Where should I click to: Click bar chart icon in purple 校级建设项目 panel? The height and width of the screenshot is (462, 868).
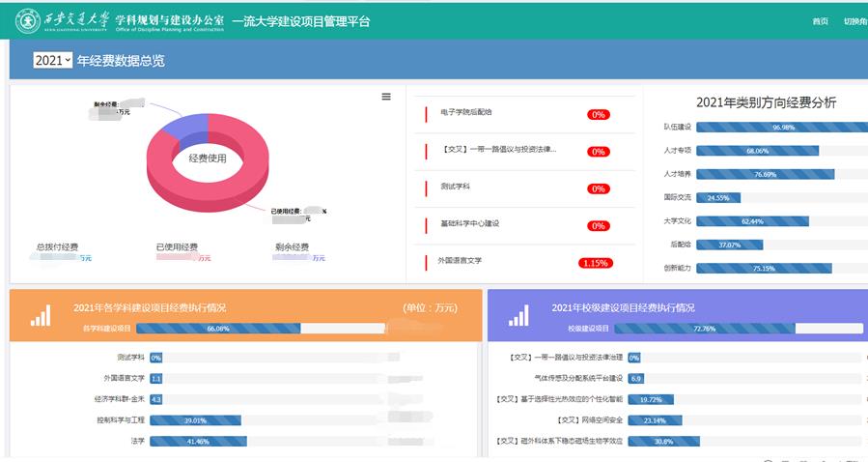pyautogui.click(x=518, y=315)
